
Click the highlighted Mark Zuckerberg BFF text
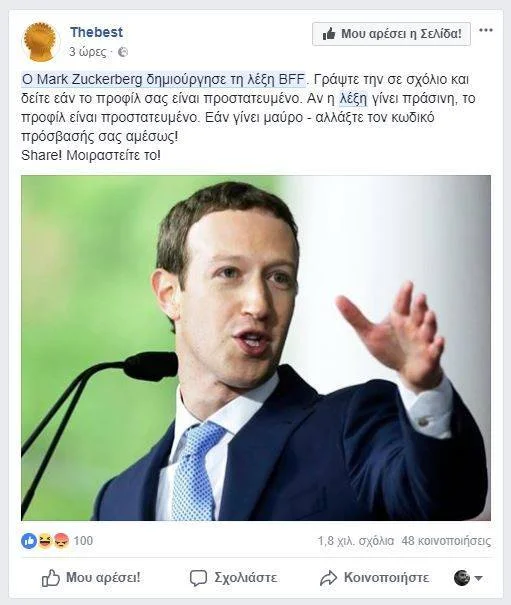click(163, 79)
